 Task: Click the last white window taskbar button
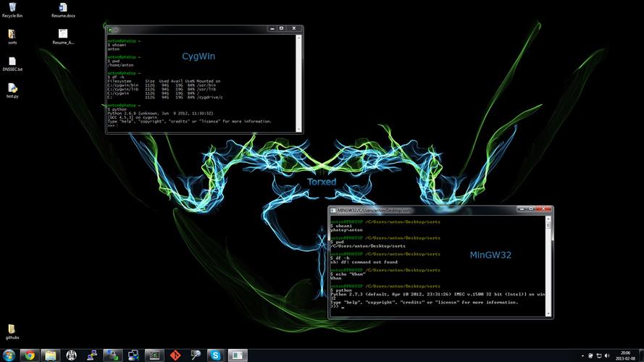(x=238, y=355)
